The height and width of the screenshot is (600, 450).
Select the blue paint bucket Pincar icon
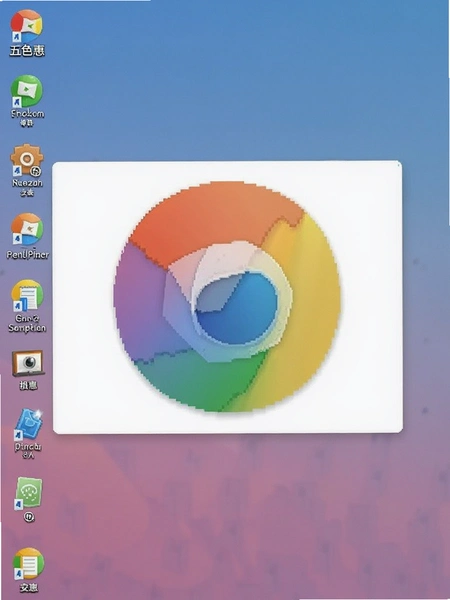(x=28, y=424)
